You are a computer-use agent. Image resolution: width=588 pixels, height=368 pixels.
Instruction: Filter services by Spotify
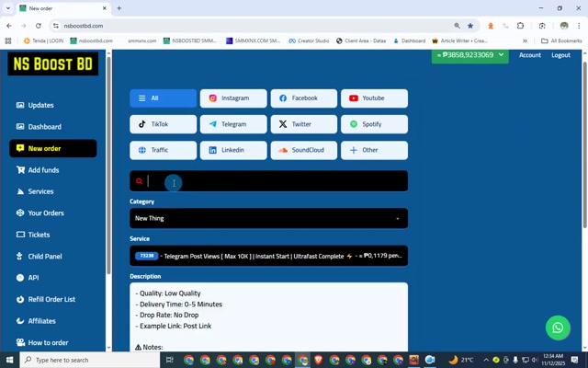(x=374, y=124)
